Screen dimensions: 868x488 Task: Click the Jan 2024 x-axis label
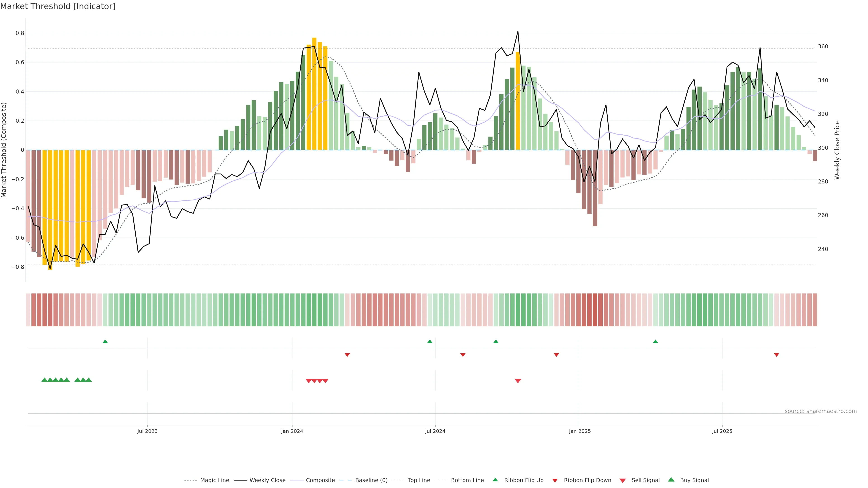(292, 431)
